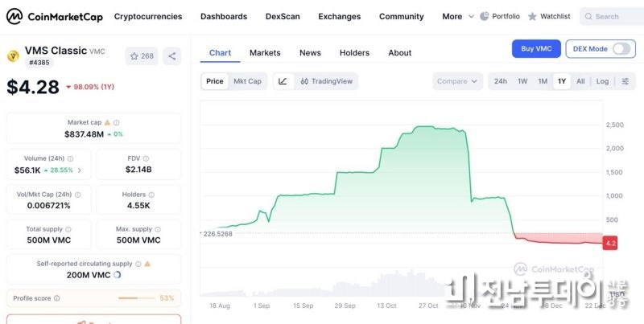644x324 pixels.
Task: Select the line chart type icon
Action: coord(283,81)
